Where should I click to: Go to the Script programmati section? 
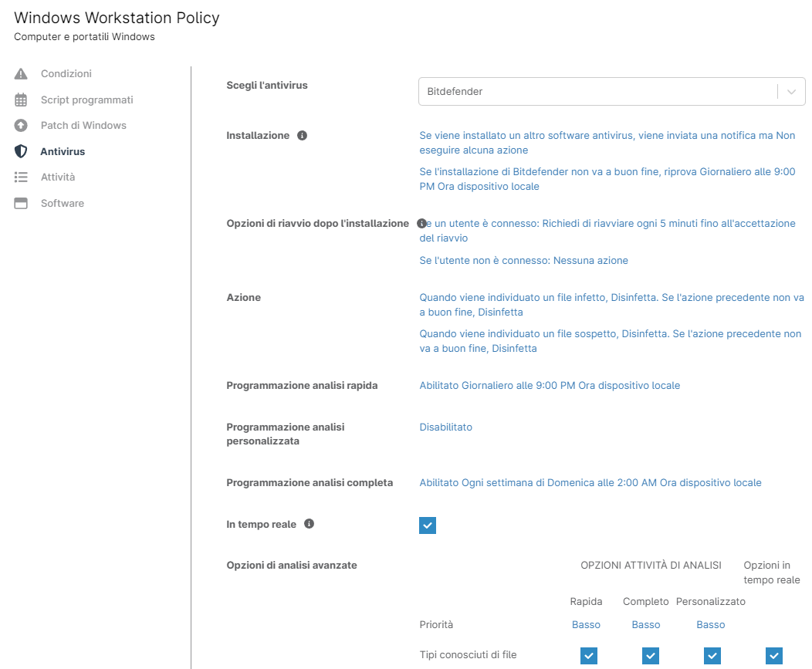click(x=86, y=100)
